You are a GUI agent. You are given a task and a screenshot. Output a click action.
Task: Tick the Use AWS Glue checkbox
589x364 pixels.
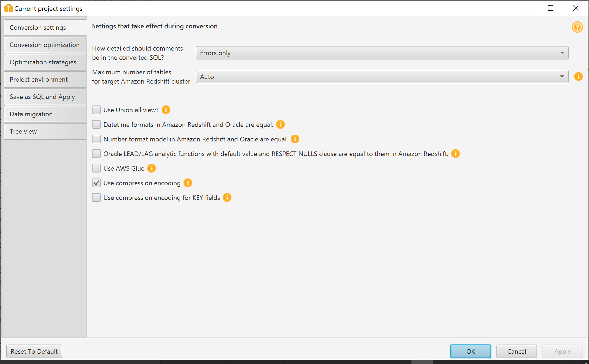coord(96,168)
